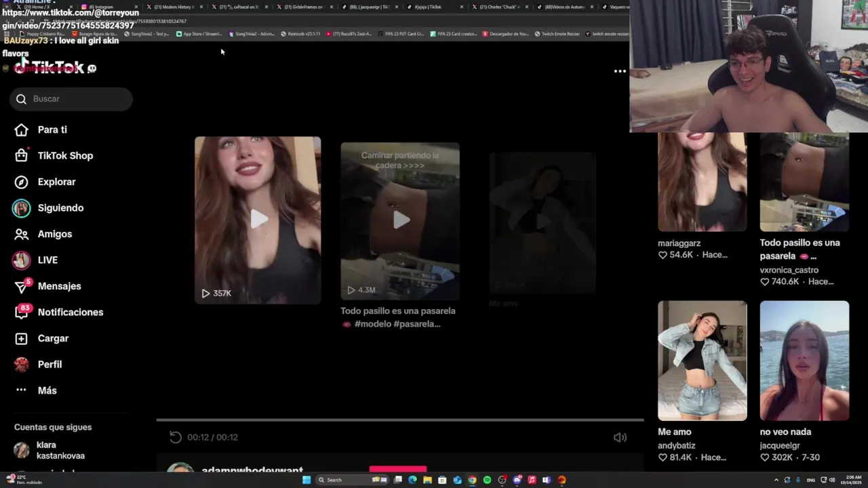Open the 'Todo pasillo es una pasarela' caption link

click(397, 317)
